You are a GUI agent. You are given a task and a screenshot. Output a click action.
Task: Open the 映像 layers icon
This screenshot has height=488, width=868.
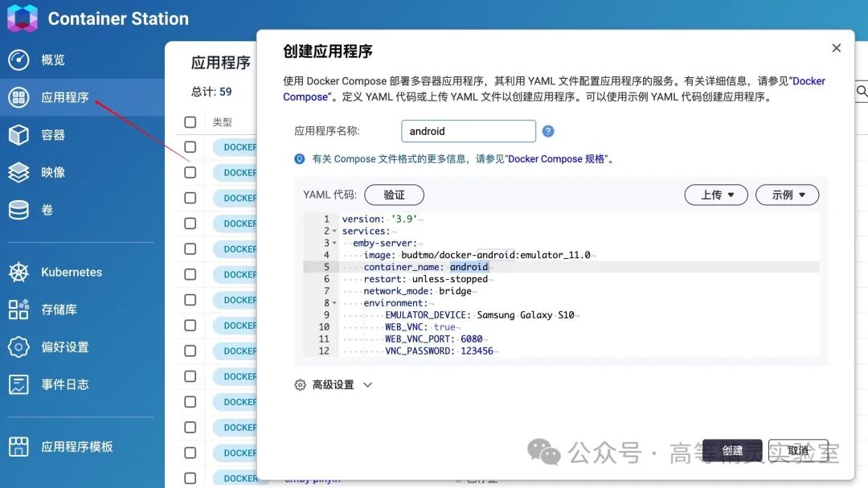pyautogui.click(x=18, y=172)
